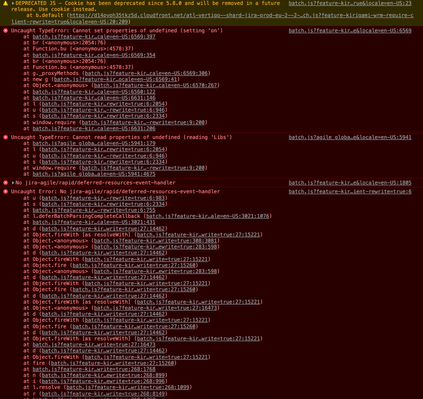Open l.deferBatchParsingCompleteCallback link ending 3021:1076
Viewport: 423px width, 399px height.
[207, 216]
